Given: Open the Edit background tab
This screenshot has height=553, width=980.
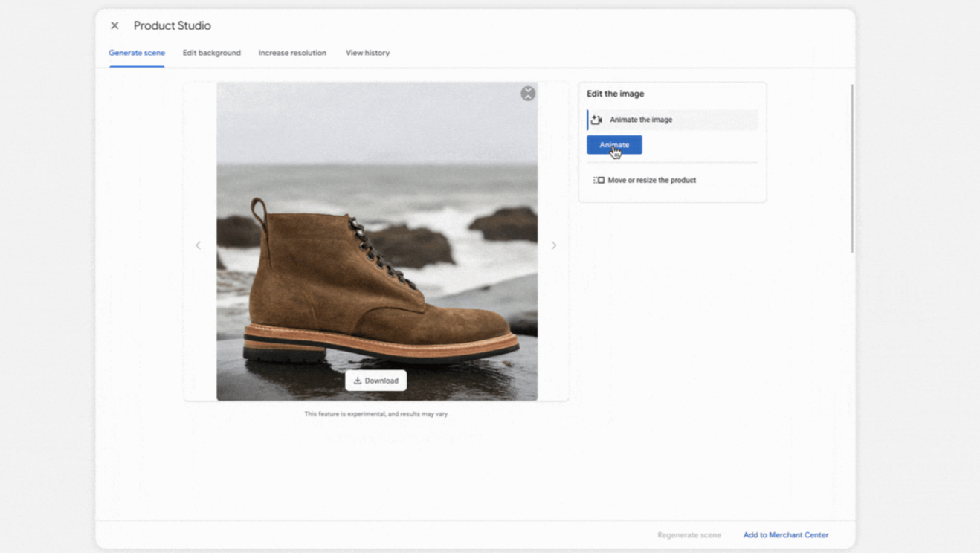Looking at the screenshot, I should pos(212,53).
